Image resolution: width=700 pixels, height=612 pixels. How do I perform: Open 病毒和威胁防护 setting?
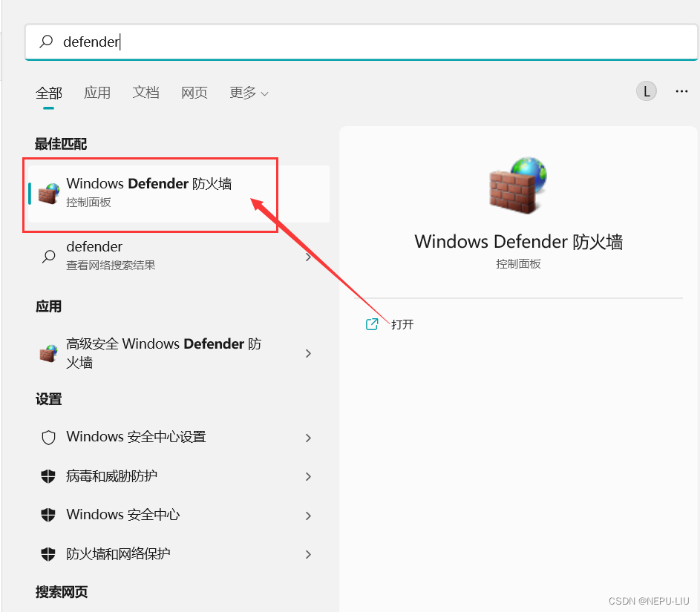(x=179, y=476)
